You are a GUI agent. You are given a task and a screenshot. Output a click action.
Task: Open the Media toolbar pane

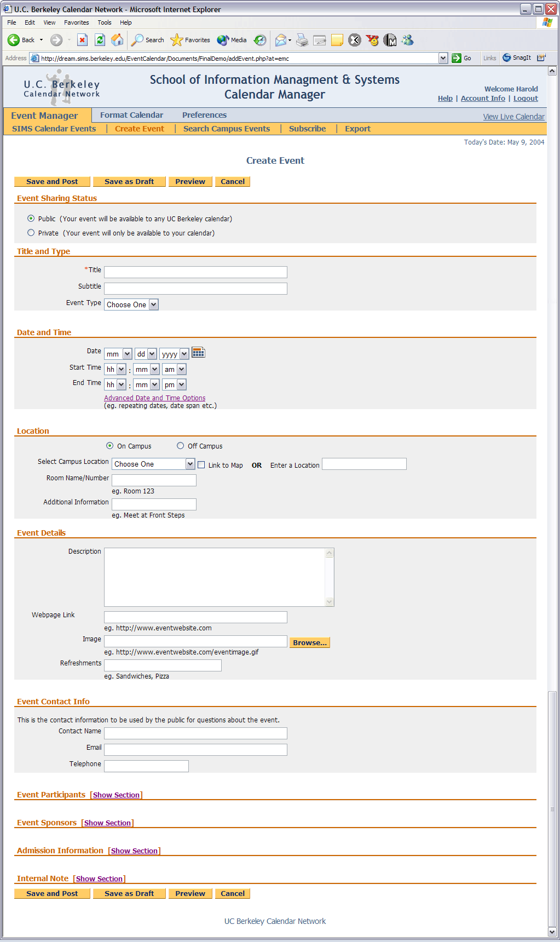[x=232, y=40]
